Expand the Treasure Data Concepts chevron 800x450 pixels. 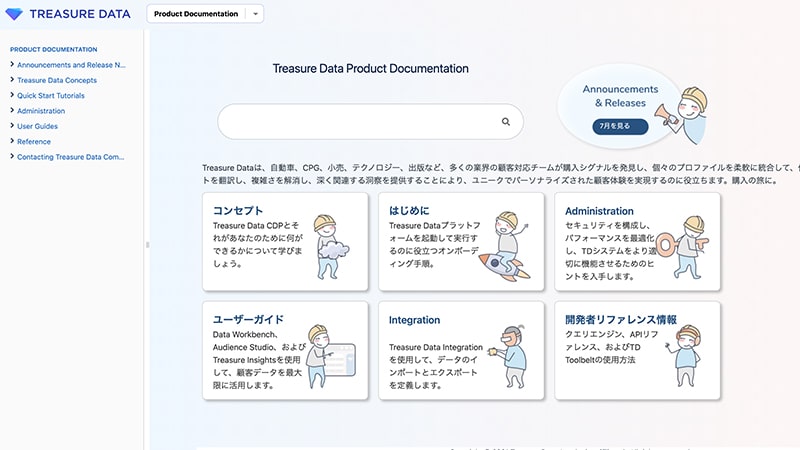12,80
